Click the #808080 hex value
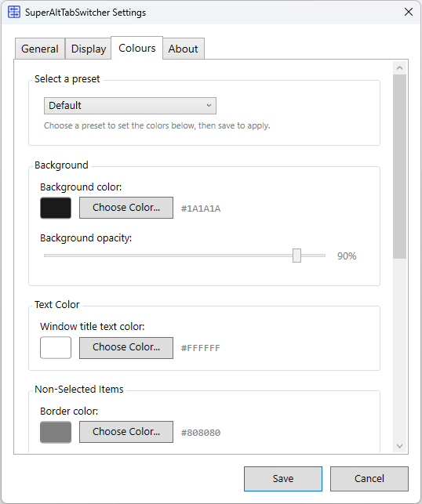Screen dimensions: 422x504 pos(201,433)
